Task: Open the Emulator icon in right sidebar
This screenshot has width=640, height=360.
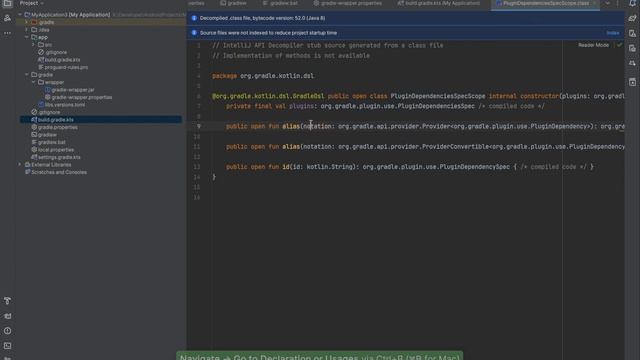Action: pyautogui.click(x=632, y=82)
